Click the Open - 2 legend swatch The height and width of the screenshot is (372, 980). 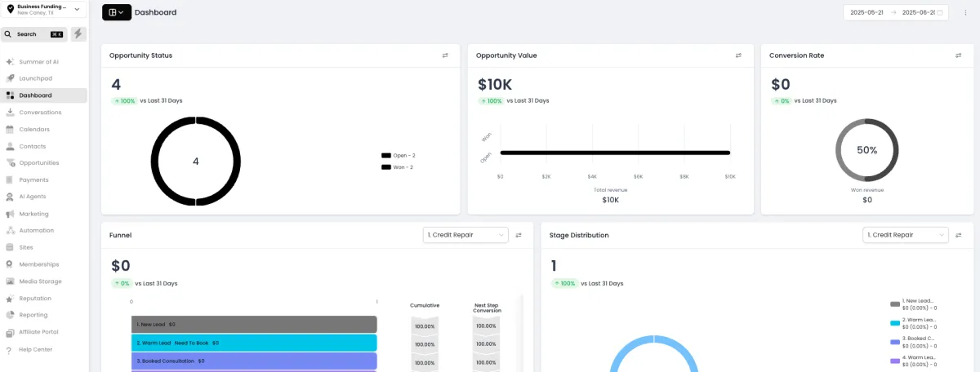[x=386, y=155]
